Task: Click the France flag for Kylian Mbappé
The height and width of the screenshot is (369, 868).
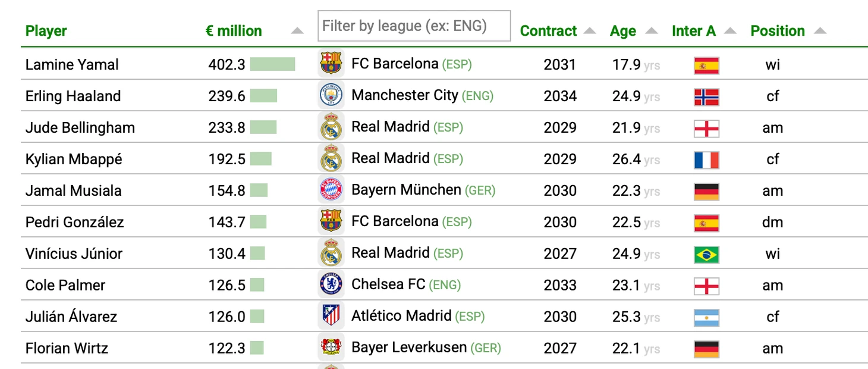Action: (x=706, y=160)
